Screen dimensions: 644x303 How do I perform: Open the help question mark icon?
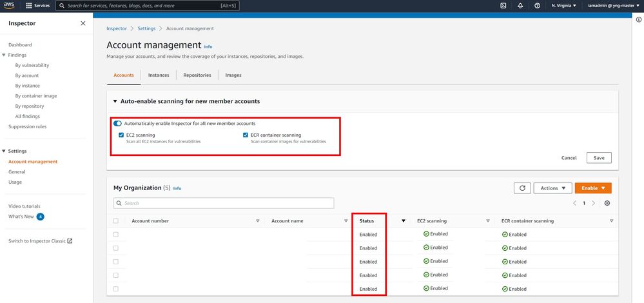coord(537,6)
